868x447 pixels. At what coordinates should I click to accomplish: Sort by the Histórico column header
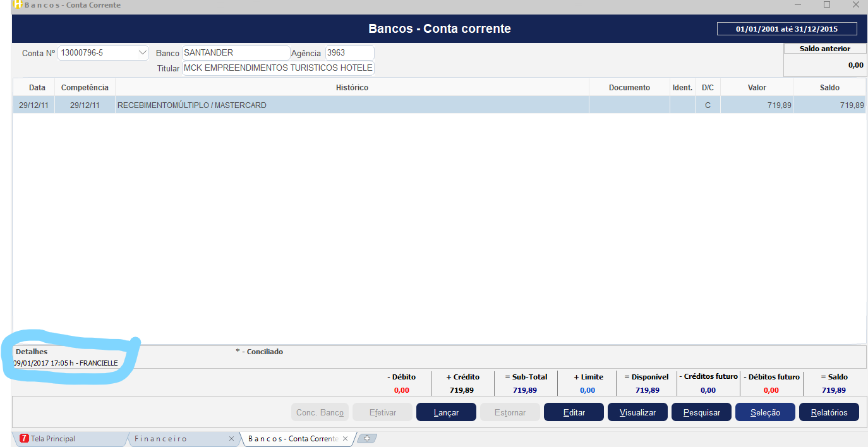[352, 88]
